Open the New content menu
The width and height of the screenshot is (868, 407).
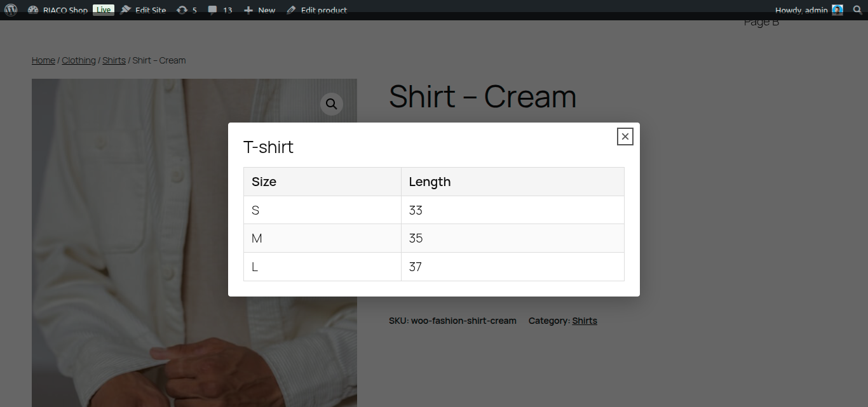coord(259,10)
